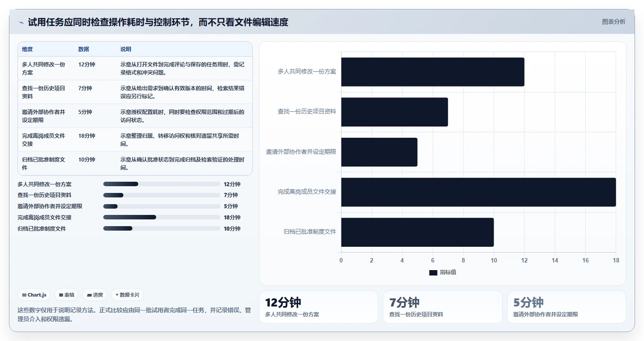644x341 pixels.
Task: Click the progress bar for 完成离岗成员文件交接
Action: click(162, 217)
